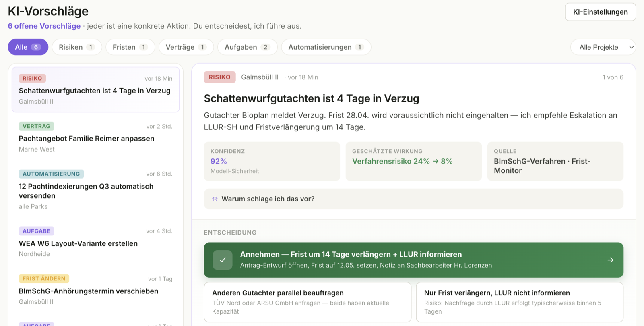644x326 pixels.
Task: Open suggestion 'WEA W6 Layout-Variante erstellen'
Action: point(95,242)
